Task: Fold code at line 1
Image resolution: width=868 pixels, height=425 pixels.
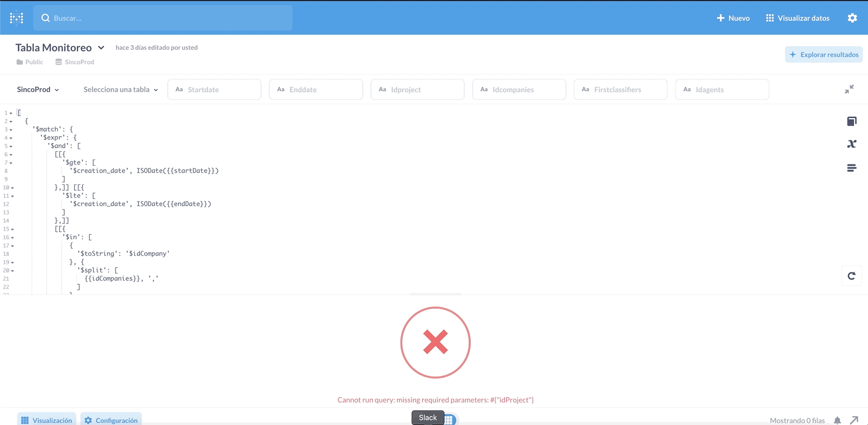Action: pos(11,113)
